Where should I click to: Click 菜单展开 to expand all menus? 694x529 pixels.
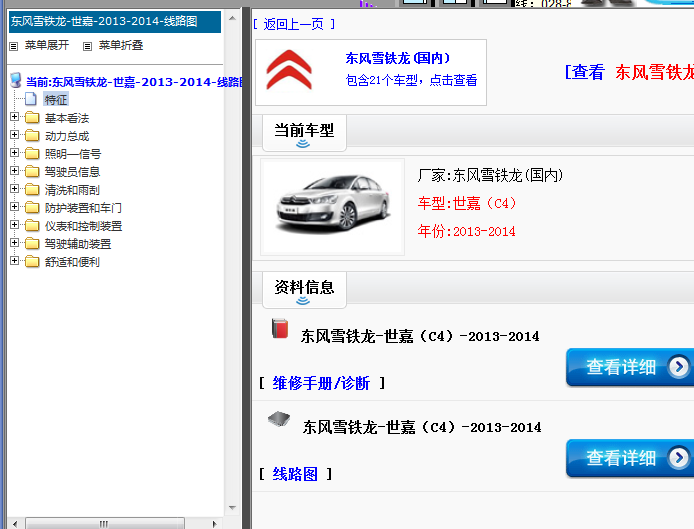tap(47, 45)
